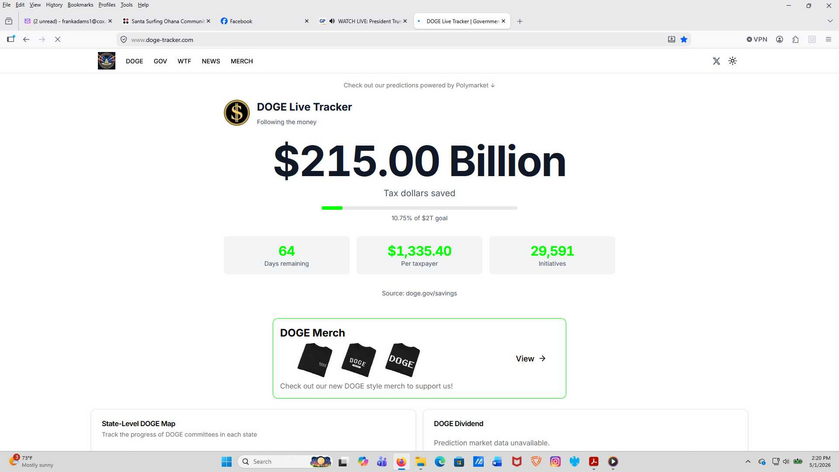Image resolution: width=839 pixels, height=472 pixels.
Task: Bookmark star icon in address bar
Action: point(684,40)
